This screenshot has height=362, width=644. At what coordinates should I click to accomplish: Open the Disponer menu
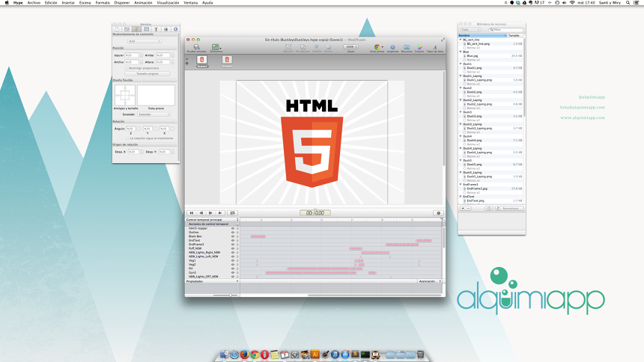pos(122,3)
